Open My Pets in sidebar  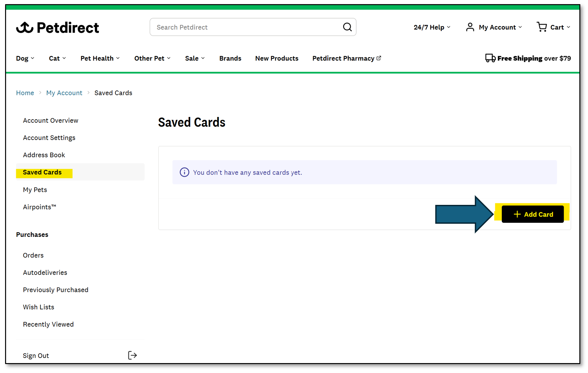click(x=35, y=190)
